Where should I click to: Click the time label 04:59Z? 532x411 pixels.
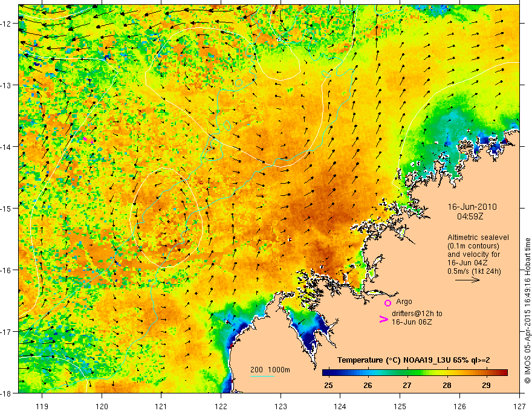tap(470, 216)
